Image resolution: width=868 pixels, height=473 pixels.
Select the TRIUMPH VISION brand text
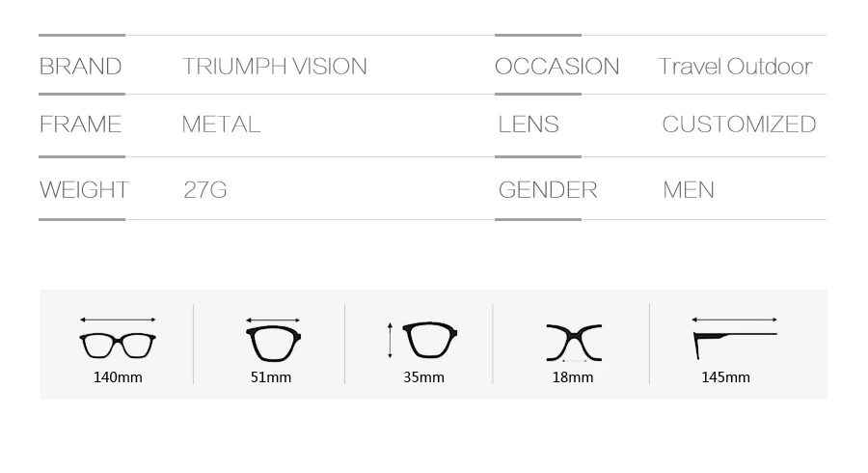[x=275, y=67]
